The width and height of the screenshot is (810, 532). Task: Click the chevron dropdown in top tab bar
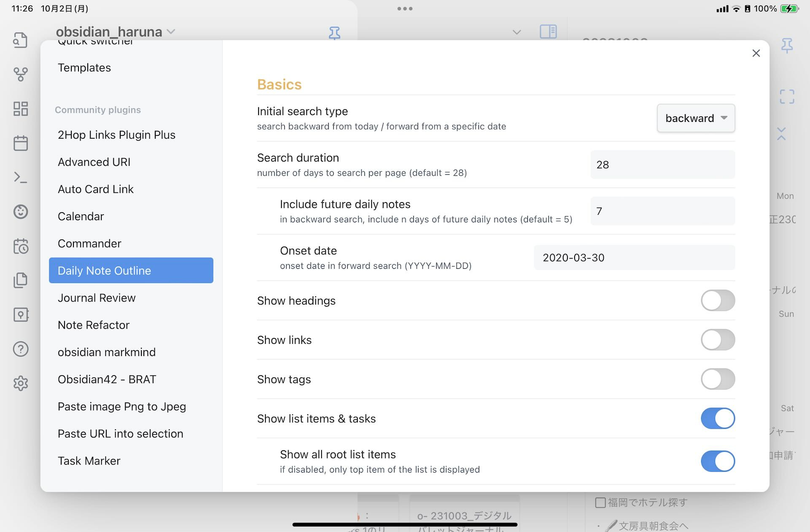click(516, 32)
